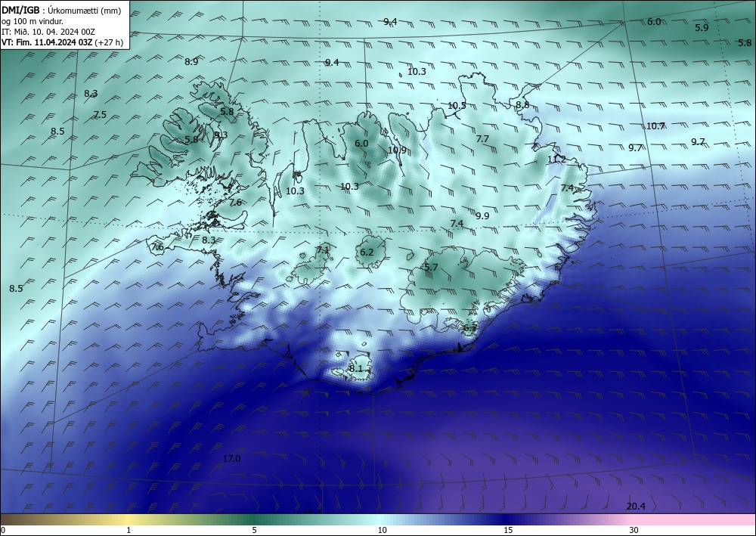Click the 8.8 value in the northeast
Screen dimensions: 756x536
pos(522,104)
